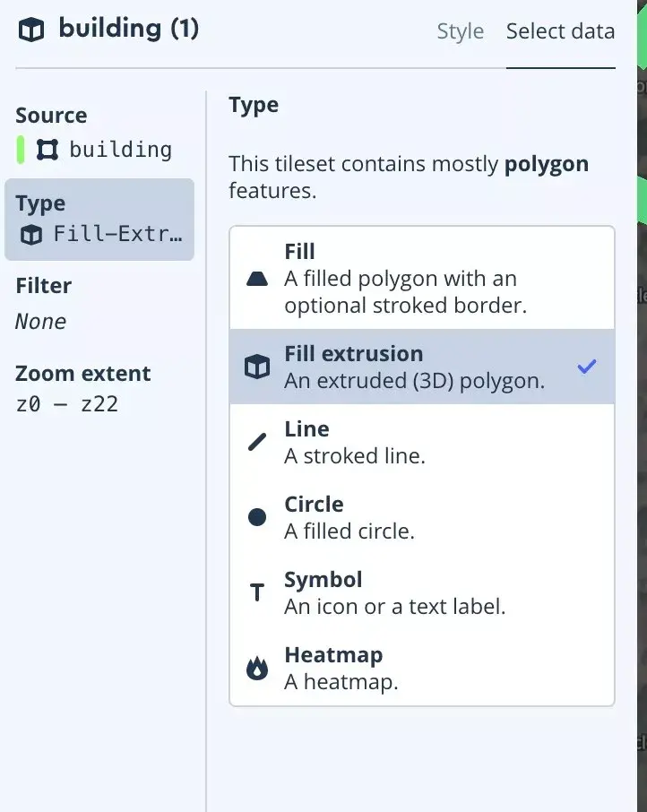Click the green source color indicator
This screenshot has height=812, width=647.
(21, 150)
